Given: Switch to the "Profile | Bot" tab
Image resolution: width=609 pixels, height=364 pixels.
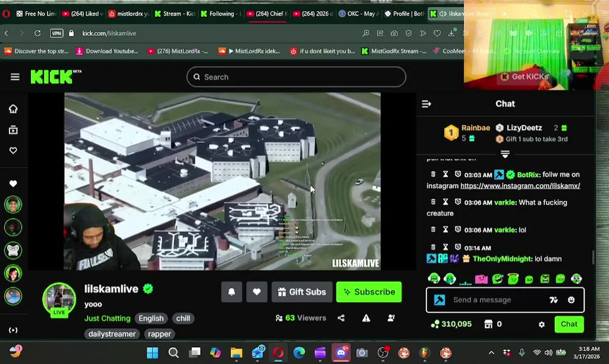Looking at the screenshot, I should pos(404,14).
